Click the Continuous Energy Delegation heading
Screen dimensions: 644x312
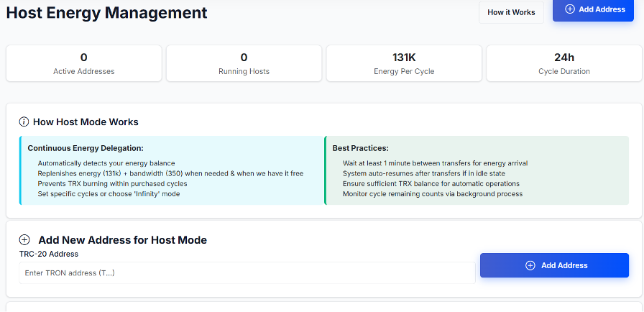(x=86, y=148)
